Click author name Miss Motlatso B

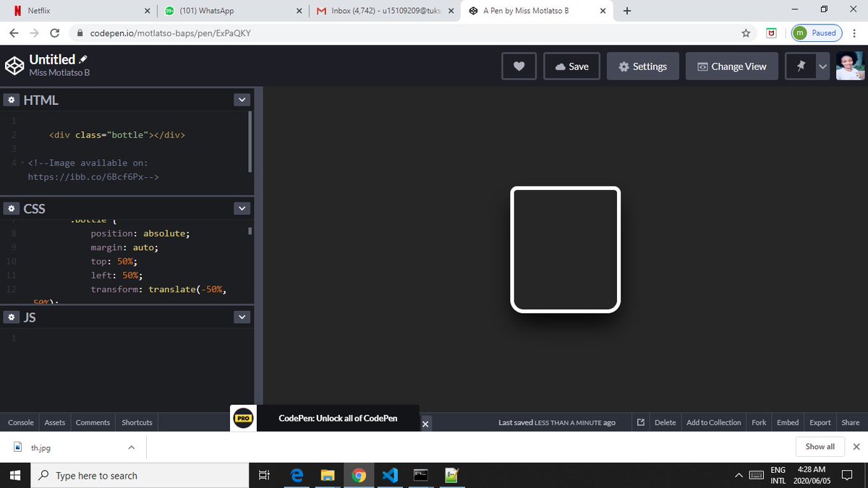pos(59,72)
